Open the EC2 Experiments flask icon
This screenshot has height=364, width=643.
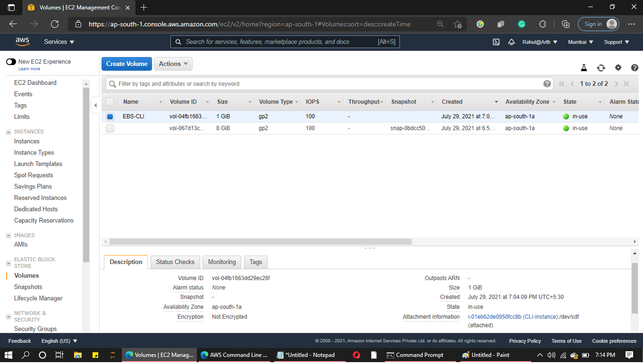(x=584, y=67)
